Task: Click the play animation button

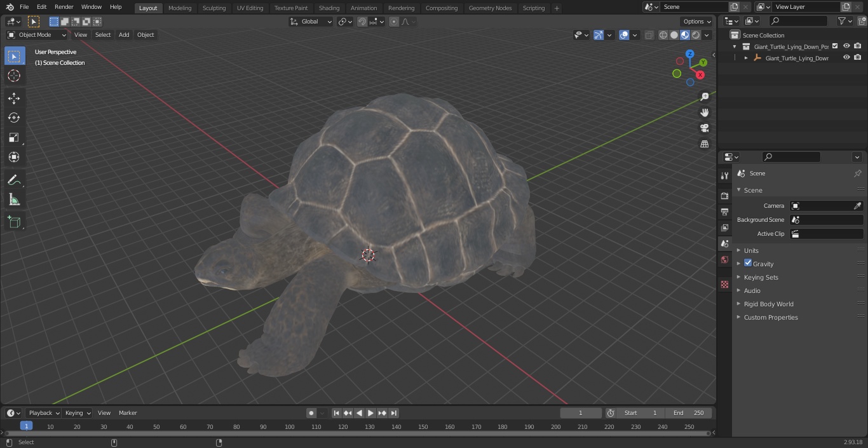Action: (x=370, y=413)
